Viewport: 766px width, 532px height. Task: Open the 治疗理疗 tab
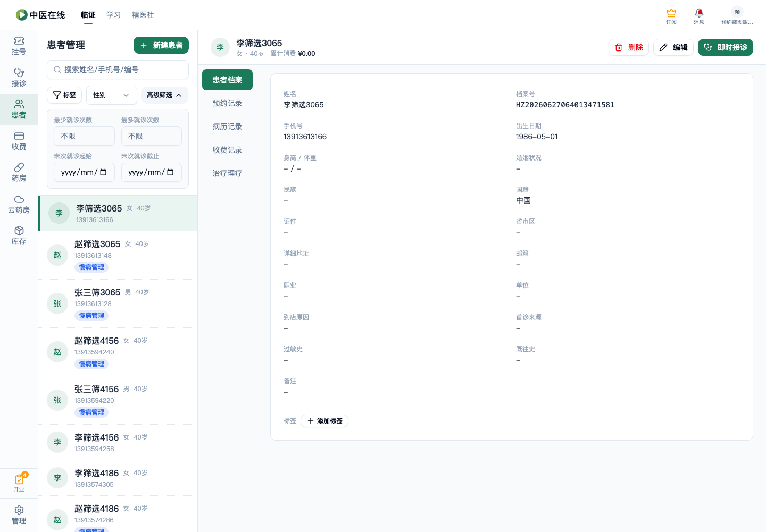pos(228,173)
